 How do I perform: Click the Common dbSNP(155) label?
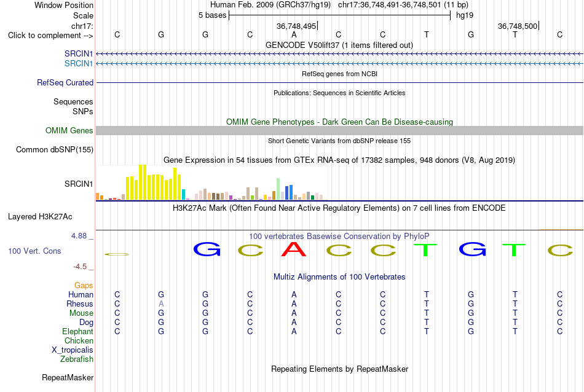pyautogui.click(x=55, y=150)
